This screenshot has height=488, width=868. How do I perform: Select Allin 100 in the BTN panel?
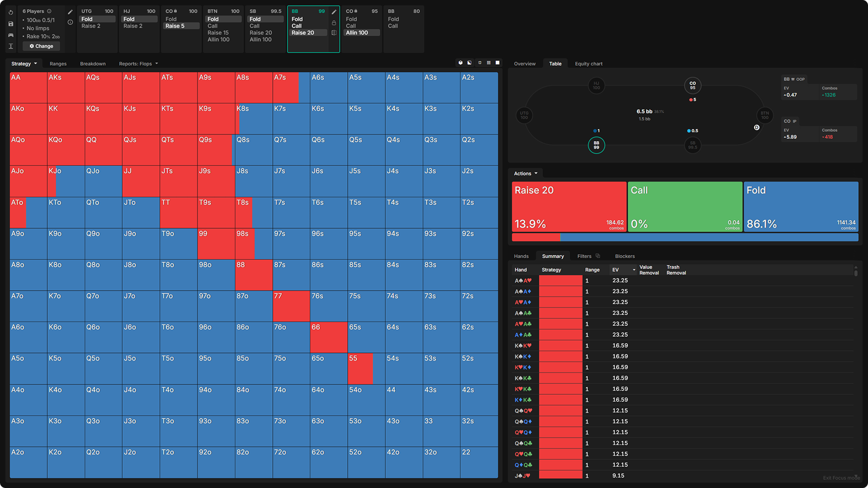218,40
